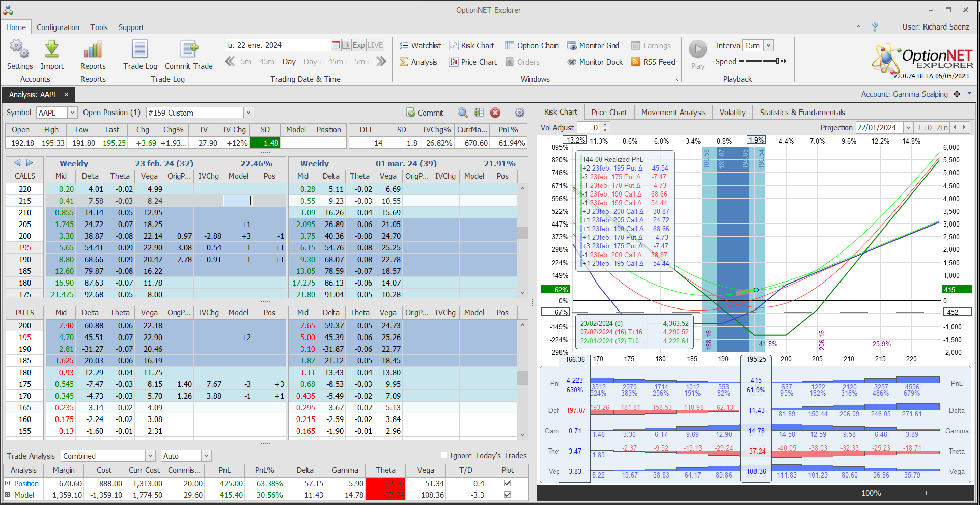Viewport: 980px width, 505px height.
Task: Close the Analysis: AAPL tab
Action: click(x=66, y=94)
